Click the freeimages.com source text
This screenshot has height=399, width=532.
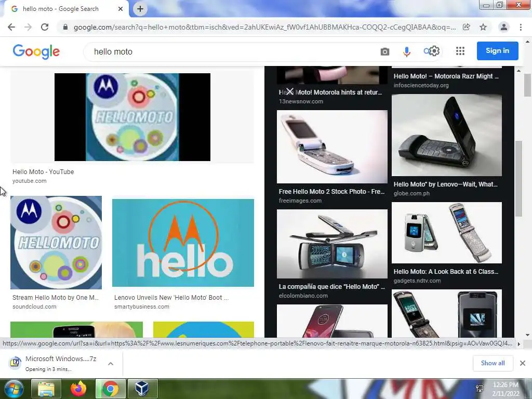point(300,201)
